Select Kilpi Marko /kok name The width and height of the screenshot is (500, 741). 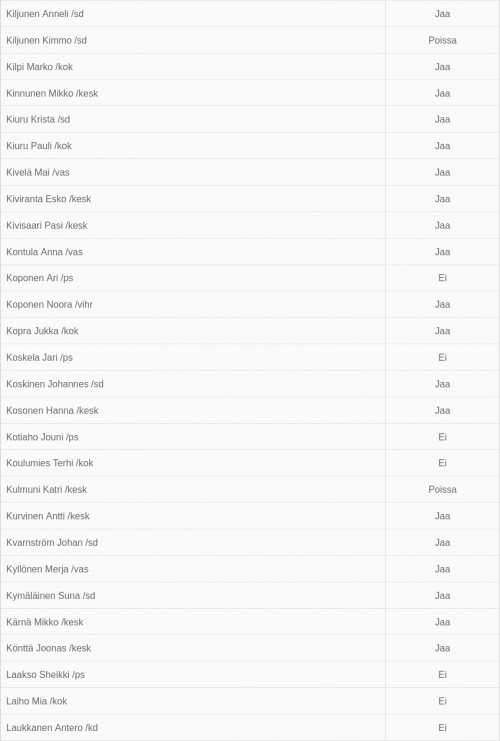click(x=39, y=67)
